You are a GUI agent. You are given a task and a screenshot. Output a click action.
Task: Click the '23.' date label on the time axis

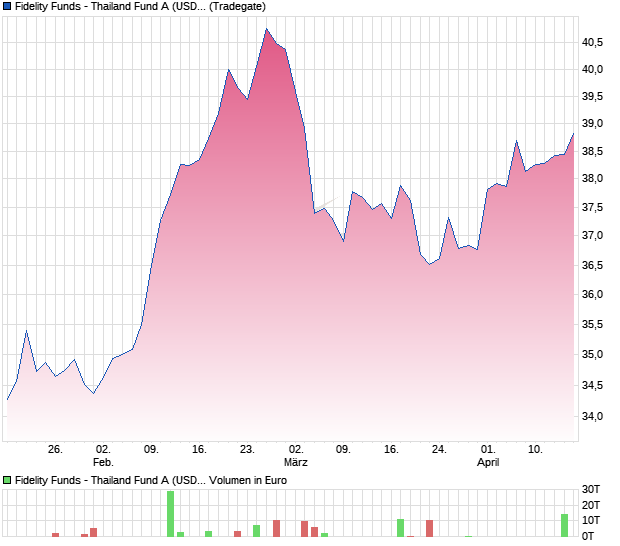247,450
